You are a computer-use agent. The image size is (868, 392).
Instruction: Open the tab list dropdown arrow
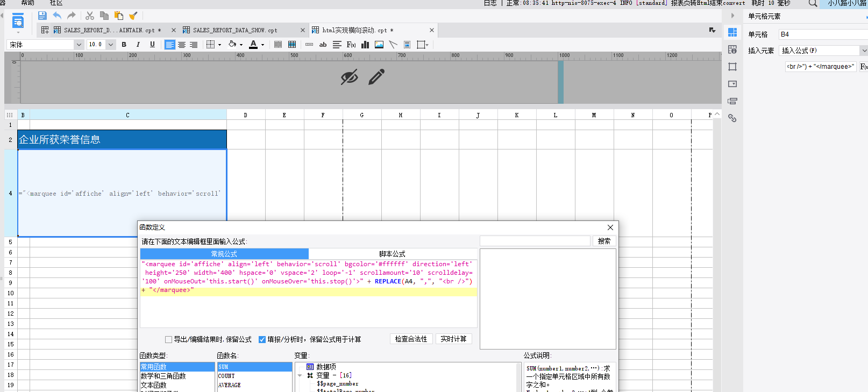point(713,30)
